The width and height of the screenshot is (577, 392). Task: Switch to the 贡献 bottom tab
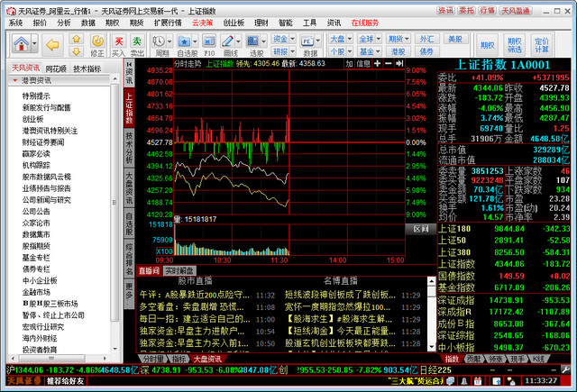473,359
